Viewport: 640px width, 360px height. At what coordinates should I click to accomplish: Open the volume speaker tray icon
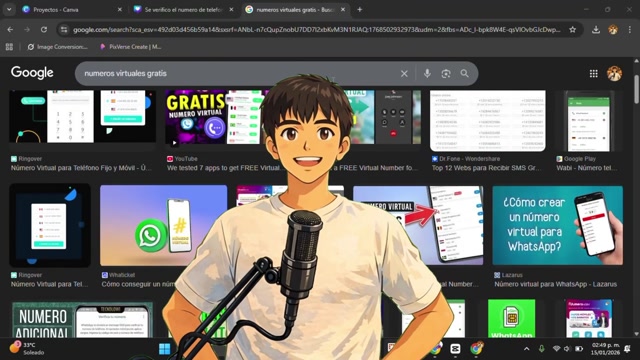click(567, 349)
